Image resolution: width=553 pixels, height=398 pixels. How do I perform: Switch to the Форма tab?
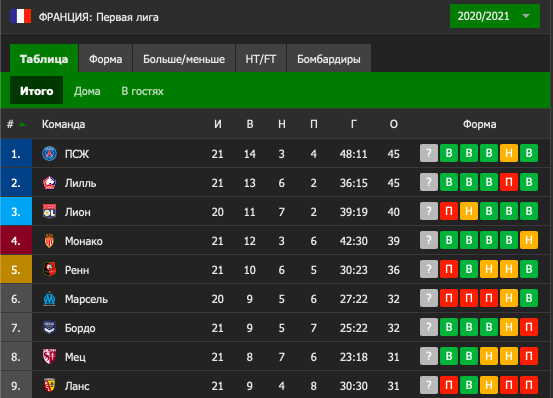point(105,59)
